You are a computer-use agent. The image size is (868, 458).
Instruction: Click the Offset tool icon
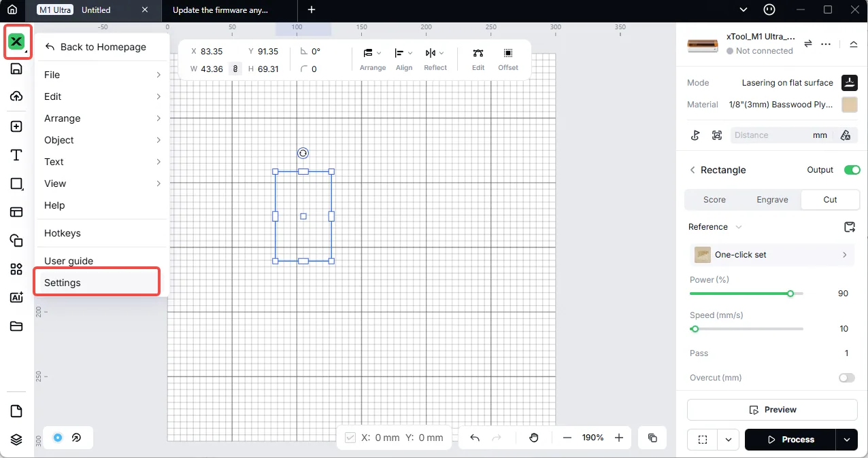tap(508, 54)
